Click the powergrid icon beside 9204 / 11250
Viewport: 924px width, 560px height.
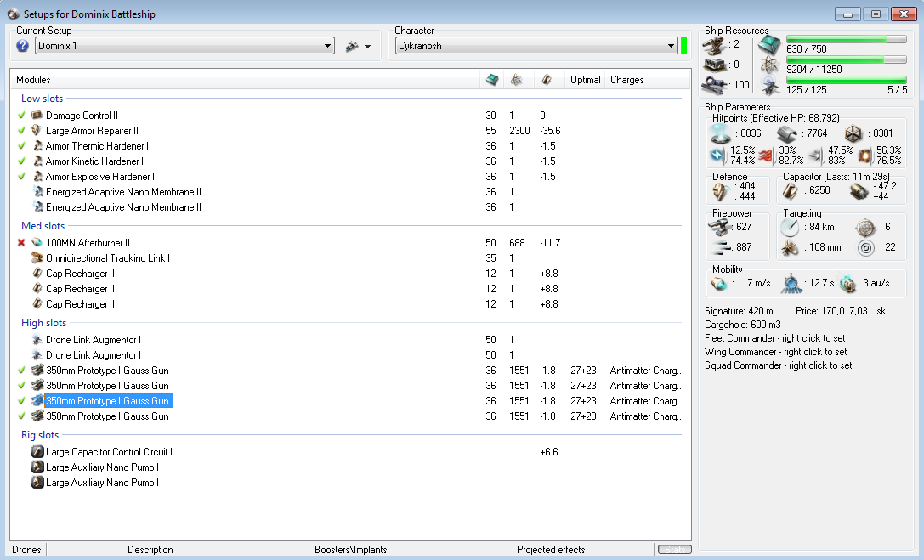tap(769, 65)
